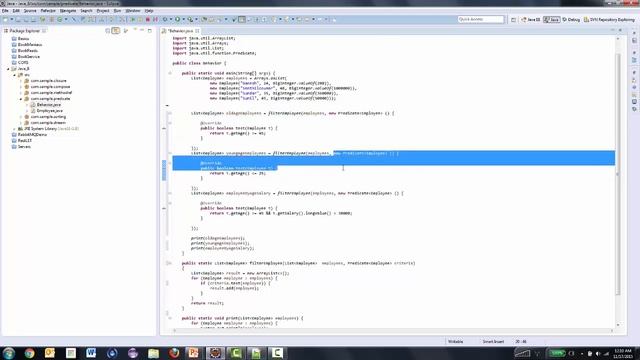Click the green Resume toolbar icon
Screen dimensions: 640x360
coord(132,19)
